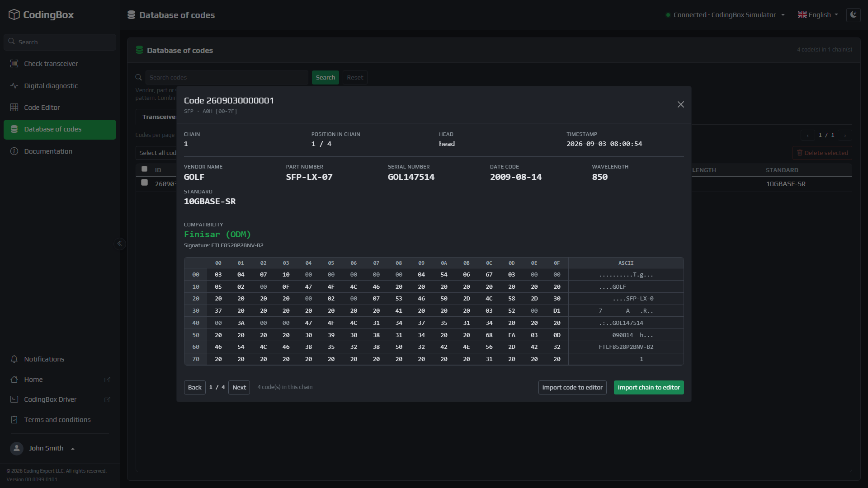Focus the Search codes input field
Screen dimensions: 868x488
tap(227, 78)
